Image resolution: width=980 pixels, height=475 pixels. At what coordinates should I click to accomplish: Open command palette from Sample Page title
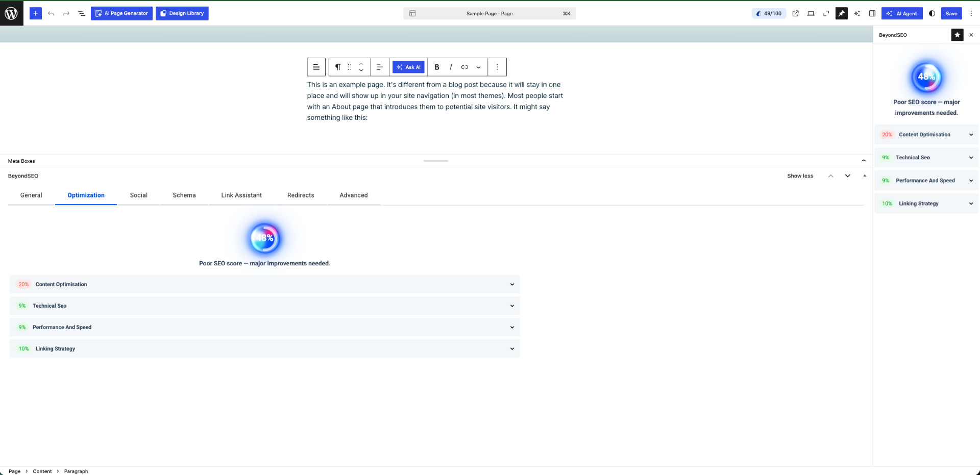489,13
